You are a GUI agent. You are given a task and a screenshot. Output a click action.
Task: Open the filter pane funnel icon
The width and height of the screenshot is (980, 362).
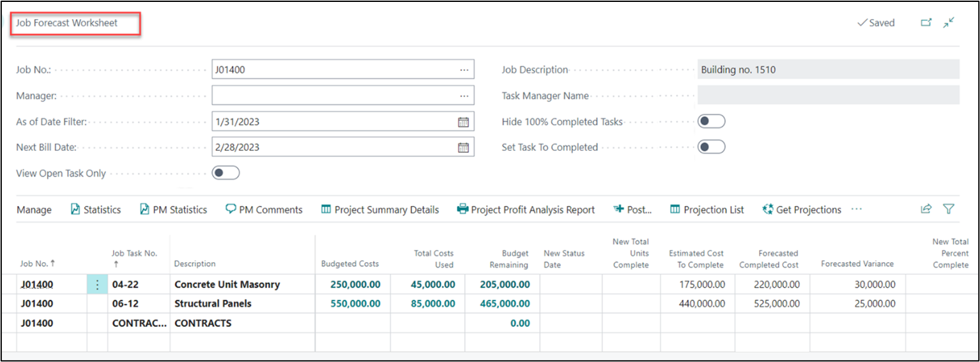coord(949,209)
